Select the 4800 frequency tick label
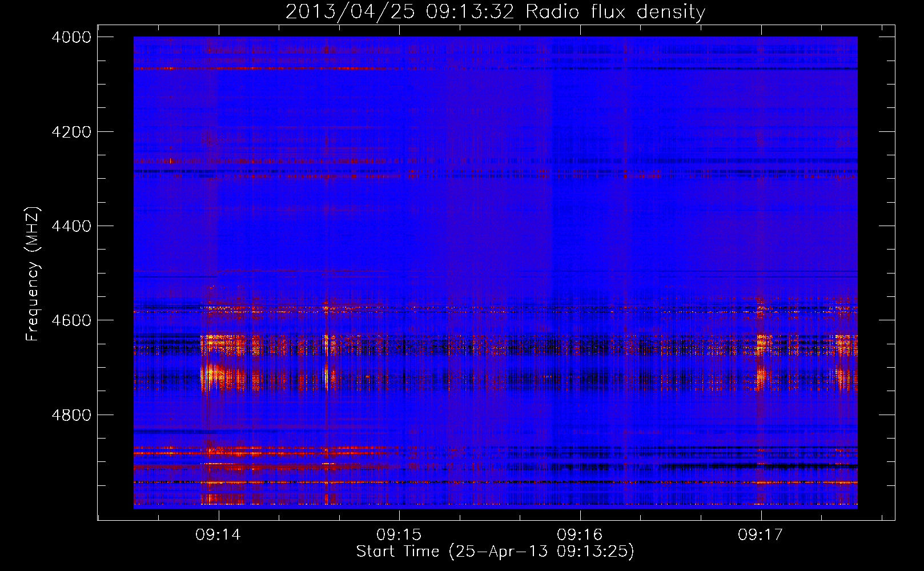The width and height of the screenshot is (924, 571). pyautogui.click(x=71, y=415)
